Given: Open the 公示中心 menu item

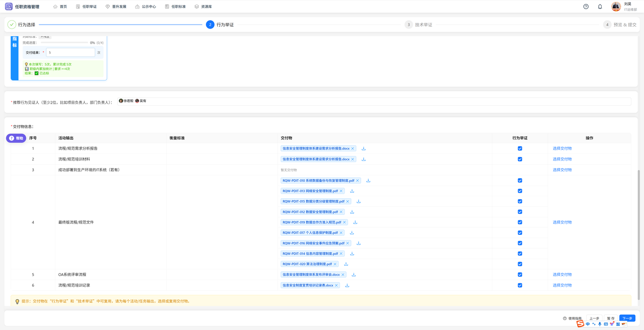Looking at the screenshot, I should [145, 7].
